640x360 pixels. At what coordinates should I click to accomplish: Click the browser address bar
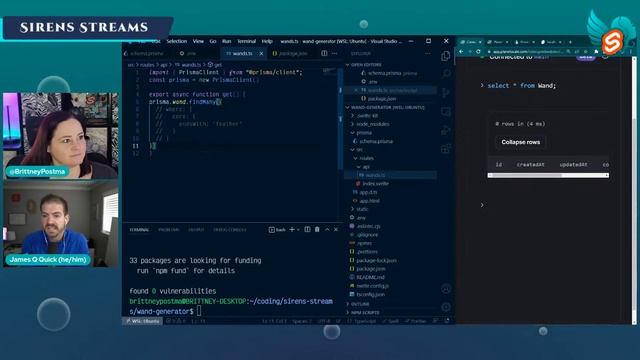coord(527,52)
